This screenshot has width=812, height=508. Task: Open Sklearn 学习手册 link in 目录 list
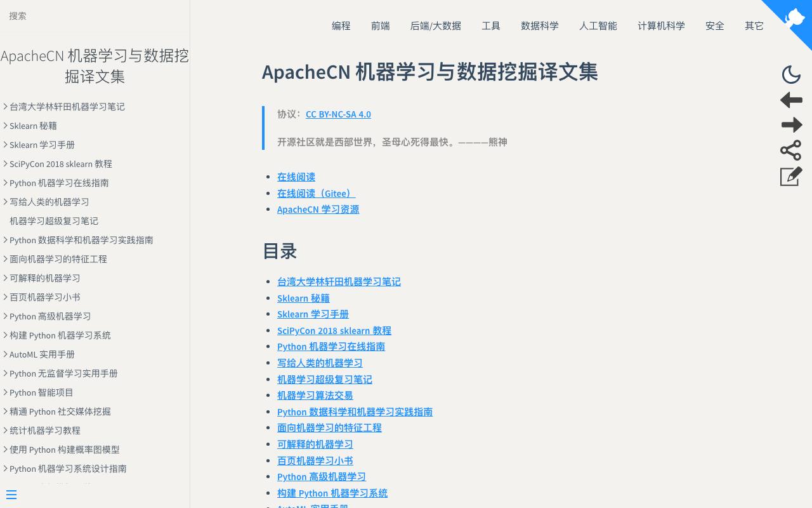[x=313, y=314]
